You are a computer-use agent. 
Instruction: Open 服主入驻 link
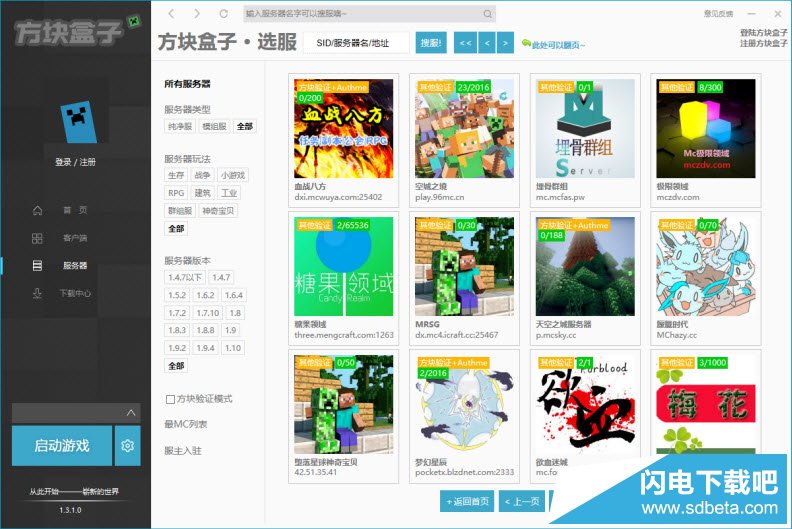[x=182, y=451]
